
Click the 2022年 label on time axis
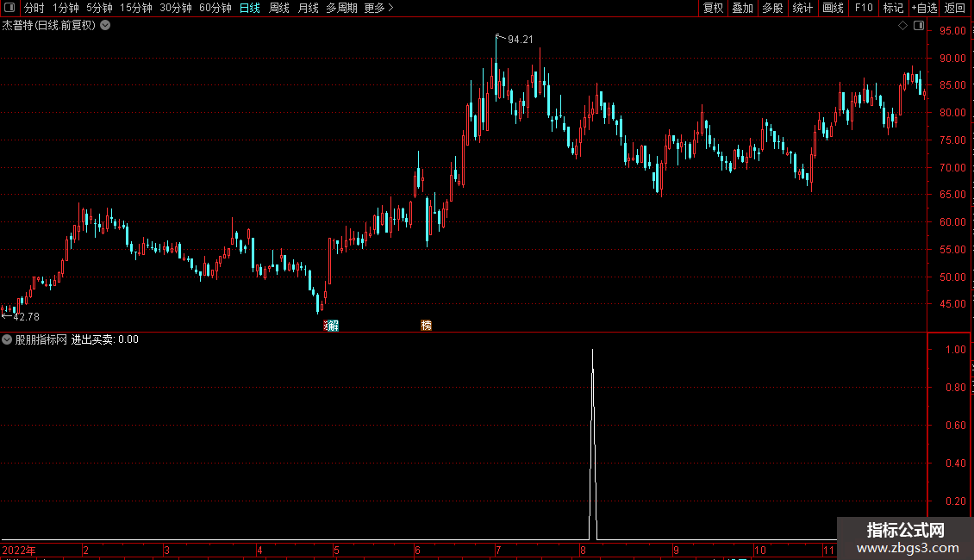click(19, 550)
